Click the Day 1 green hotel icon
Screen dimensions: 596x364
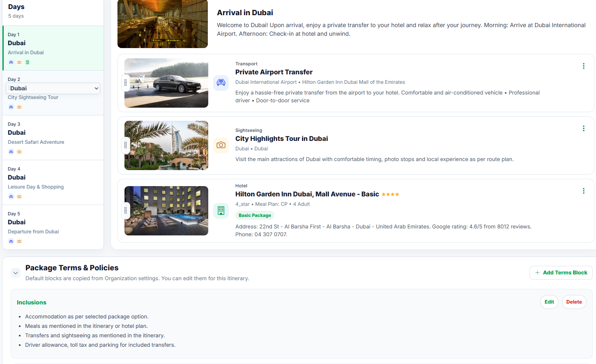pyautogui.click(x=28, y=62)
